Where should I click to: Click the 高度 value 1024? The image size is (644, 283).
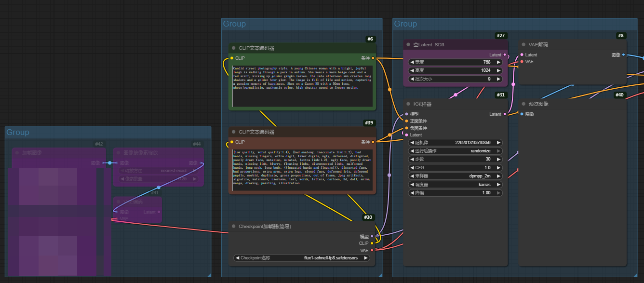[x=485, y=70]
